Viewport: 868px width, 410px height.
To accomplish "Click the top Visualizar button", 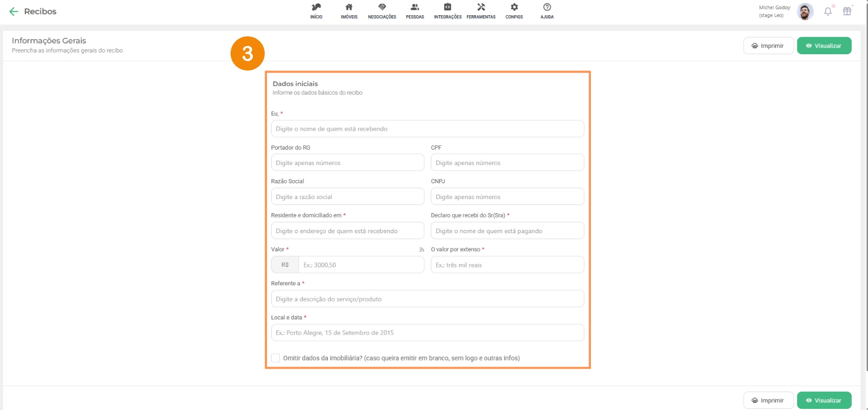I will (824, 46).
